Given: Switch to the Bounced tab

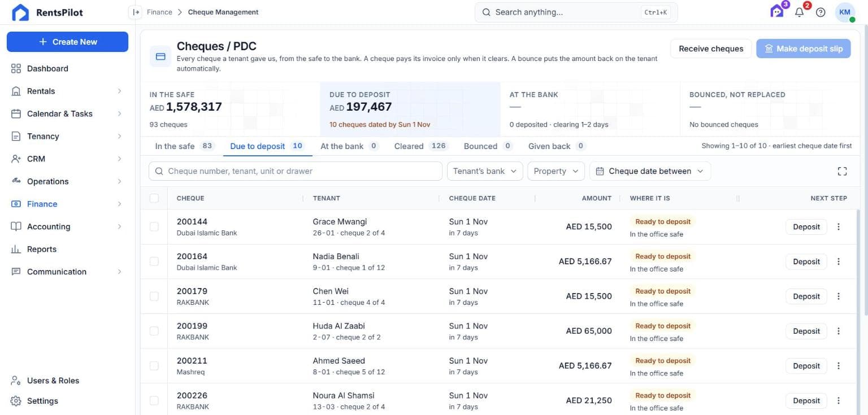Looking at the screenshot, I should (x=488, y=146).
